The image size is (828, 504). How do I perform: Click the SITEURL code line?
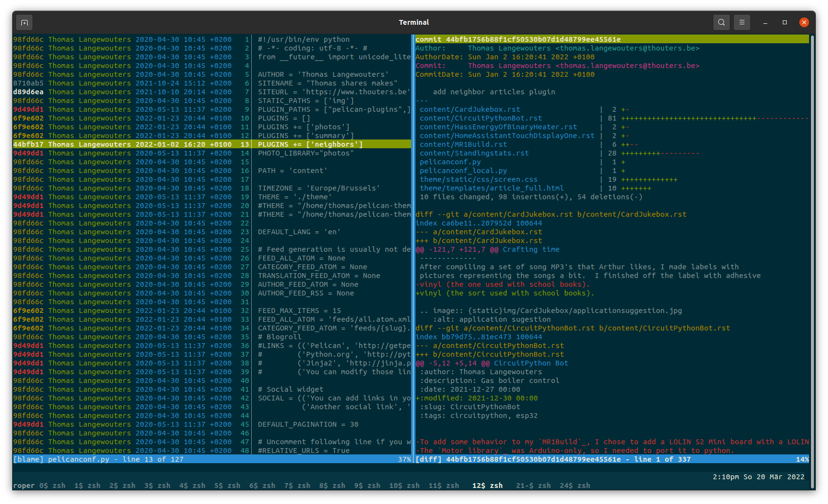point(334,92)
